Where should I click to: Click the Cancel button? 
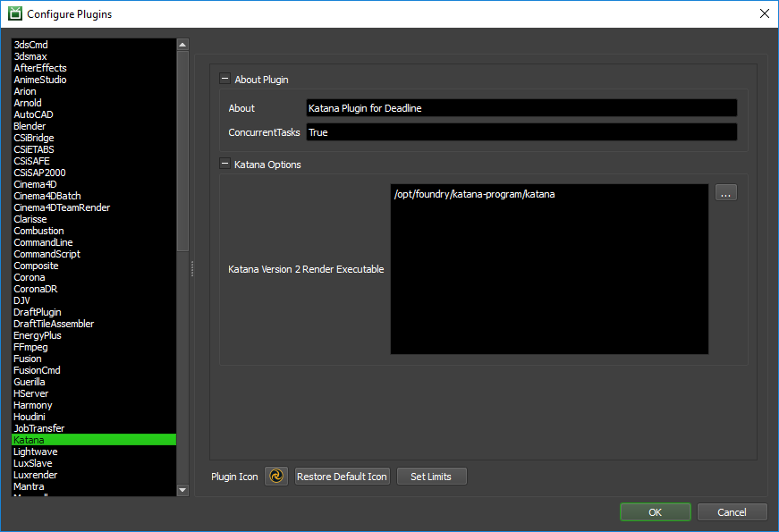coord(732,512)
